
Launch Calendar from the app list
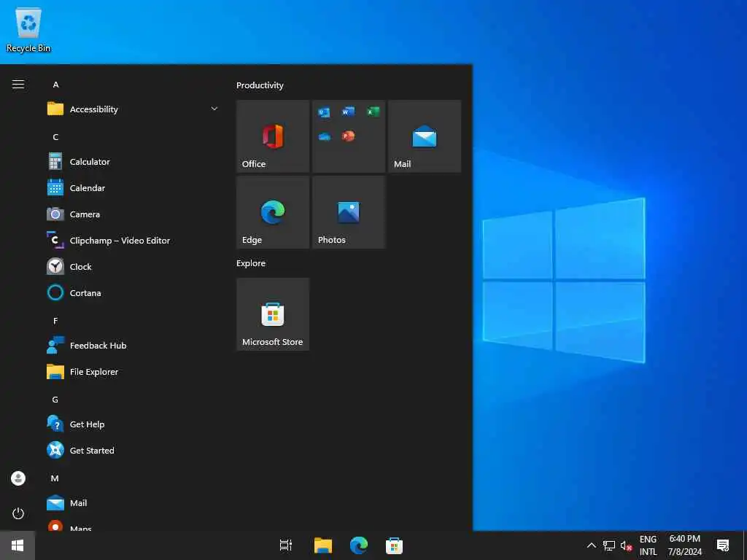click(133, 187)
